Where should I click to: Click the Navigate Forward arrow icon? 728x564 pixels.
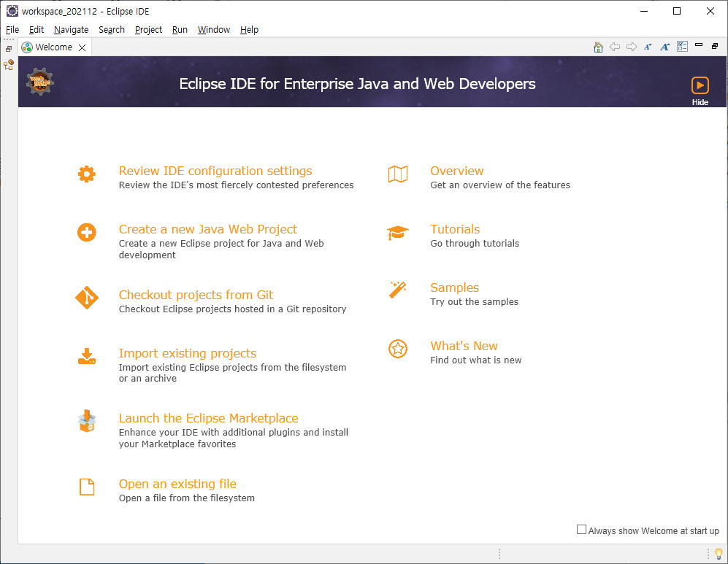[632, 47]
